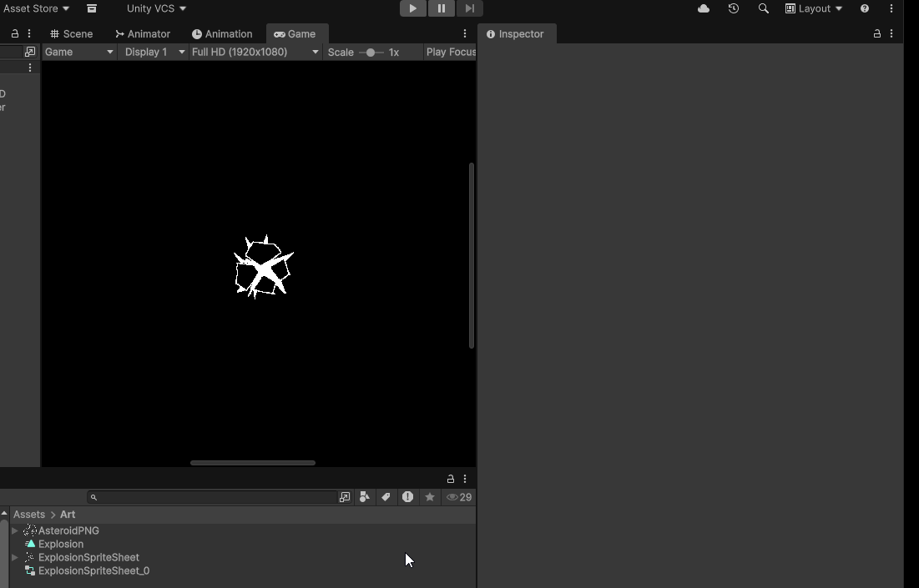Click the Search by Import Log Type icon
Screen dimensions: 919x588
[x=408, y=497]
